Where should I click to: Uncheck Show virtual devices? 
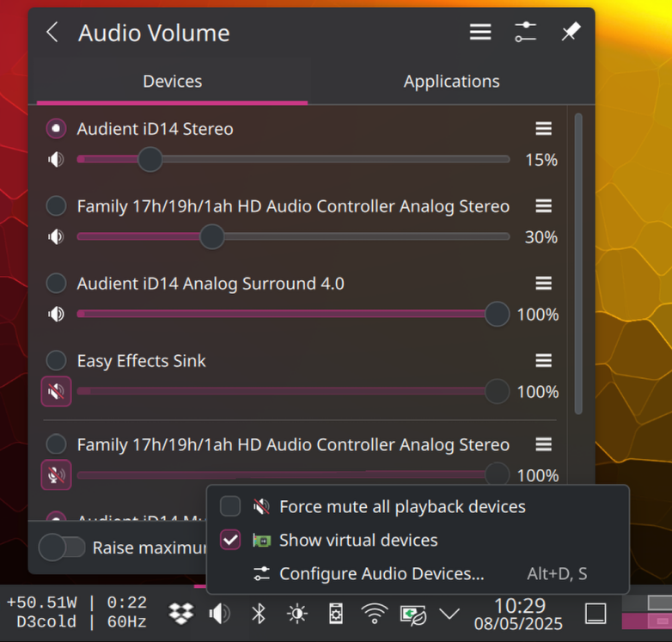click(230, 540)
